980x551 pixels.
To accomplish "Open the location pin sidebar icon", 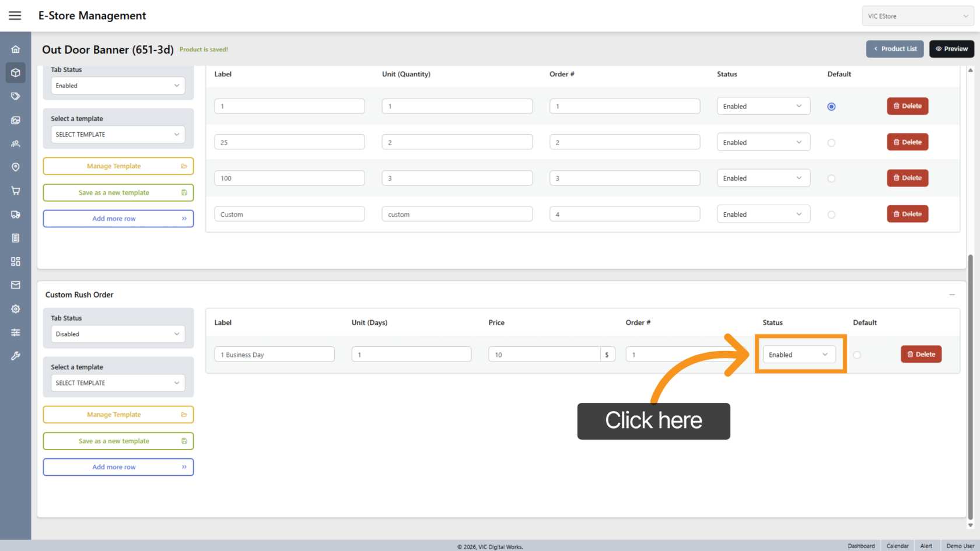I will coord(16,167).
